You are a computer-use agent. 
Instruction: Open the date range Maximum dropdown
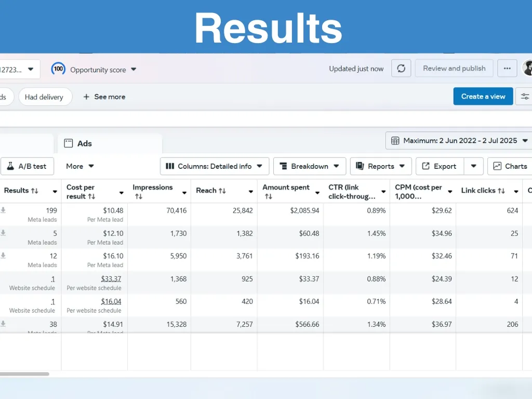tap(459, 140)
